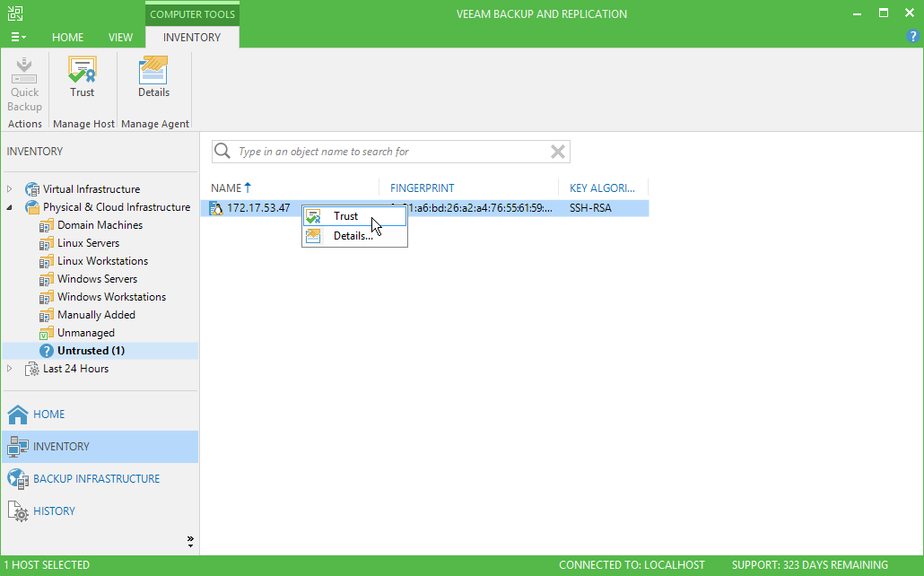Open Linux Servers folder
Viewport: 924px width, 576px height.
89,243
